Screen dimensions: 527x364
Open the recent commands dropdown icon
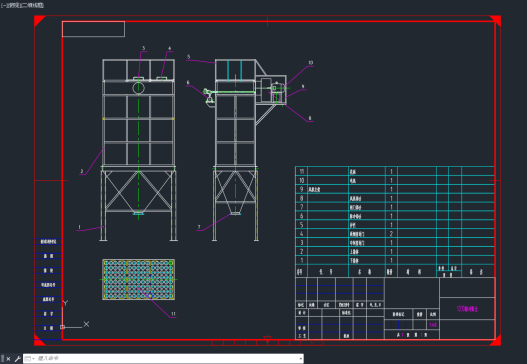(30, 359)
